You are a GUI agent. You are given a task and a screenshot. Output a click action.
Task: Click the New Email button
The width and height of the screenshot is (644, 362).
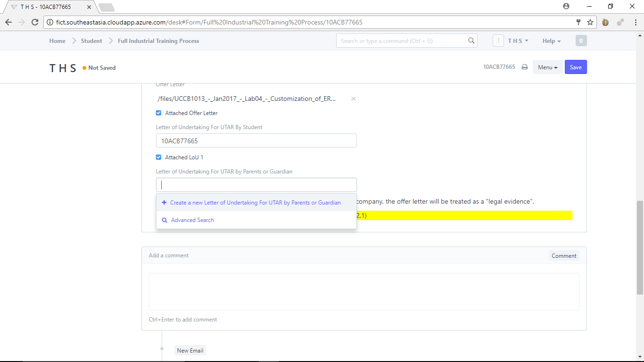point(190,351)
